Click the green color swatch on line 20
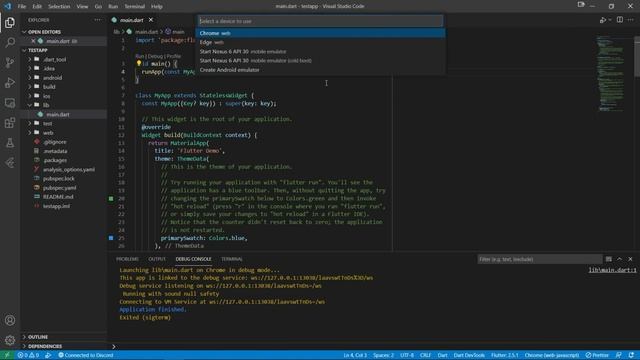 [111, 198]
